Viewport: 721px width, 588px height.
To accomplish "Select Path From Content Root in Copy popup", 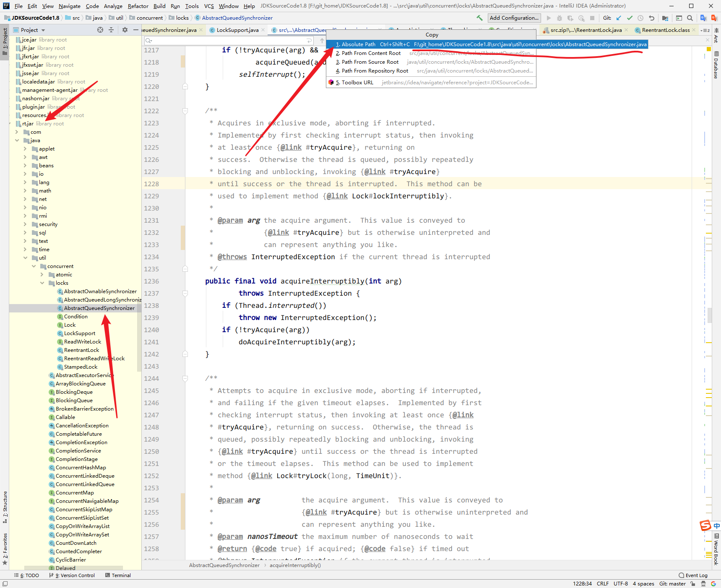I will coord(431,53).
